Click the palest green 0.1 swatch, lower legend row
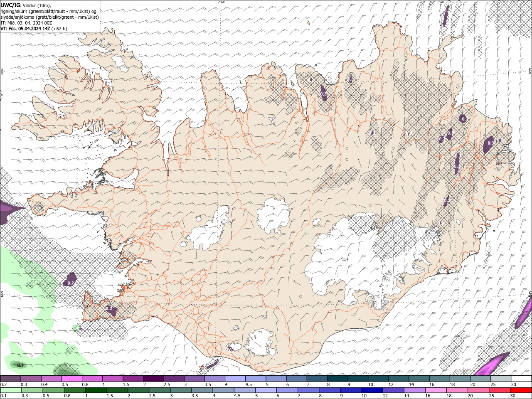The height and width of the screenshot is (399, 532). click(11, 390)
